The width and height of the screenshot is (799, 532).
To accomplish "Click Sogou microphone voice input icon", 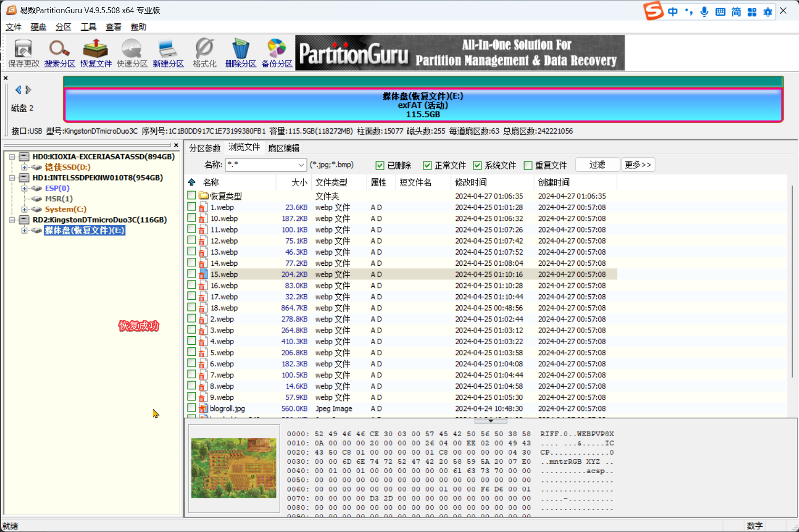I will [x=704, y=12].
